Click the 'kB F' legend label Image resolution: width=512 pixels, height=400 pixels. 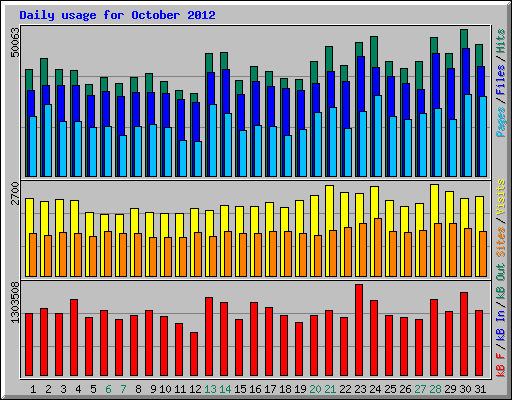(501, 365)
